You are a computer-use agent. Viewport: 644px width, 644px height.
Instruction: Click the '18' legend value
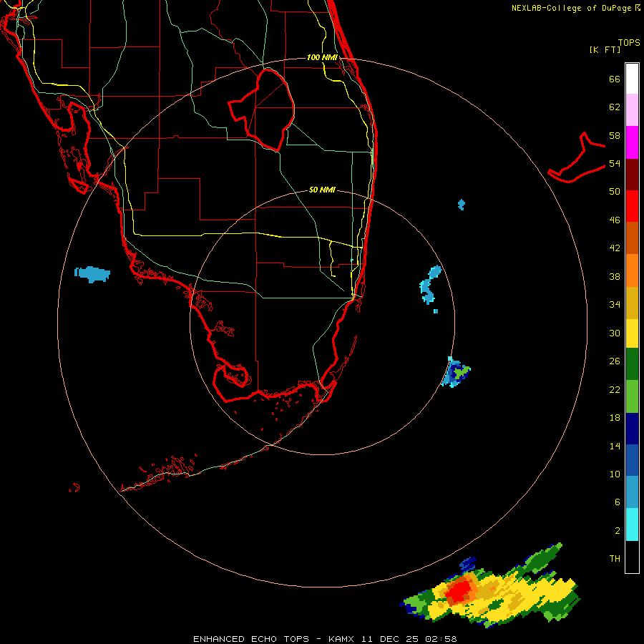tap(615, 418)
